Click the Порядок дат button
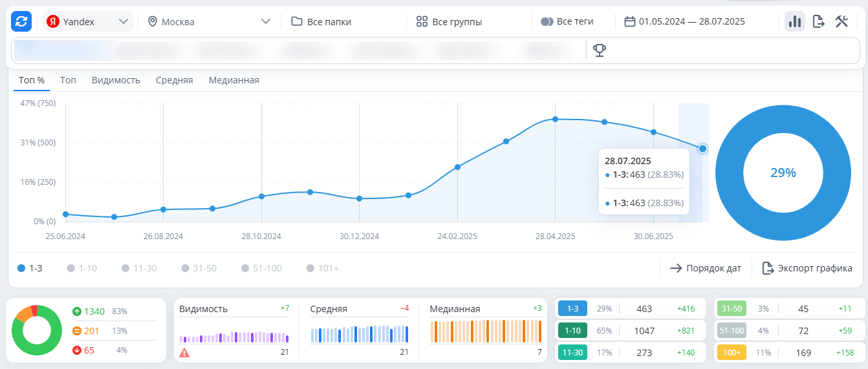868x369 pixels. 705,268
